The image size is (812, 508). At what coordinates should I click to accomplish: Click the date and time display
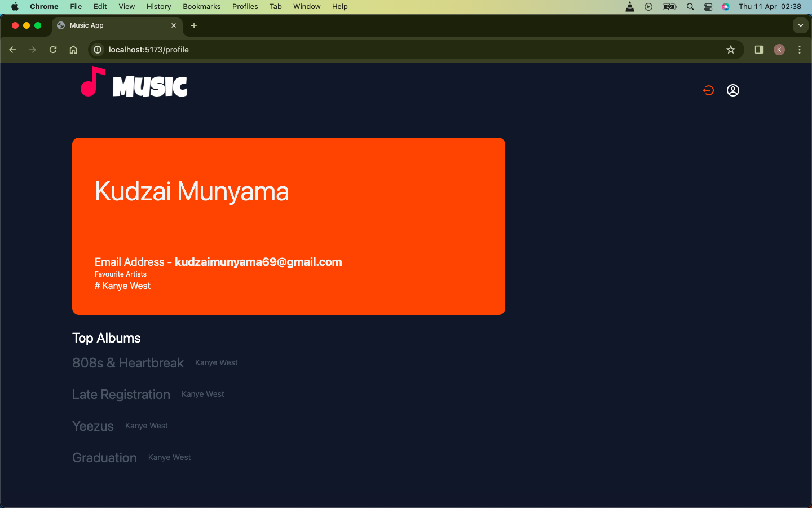(770, 7)
